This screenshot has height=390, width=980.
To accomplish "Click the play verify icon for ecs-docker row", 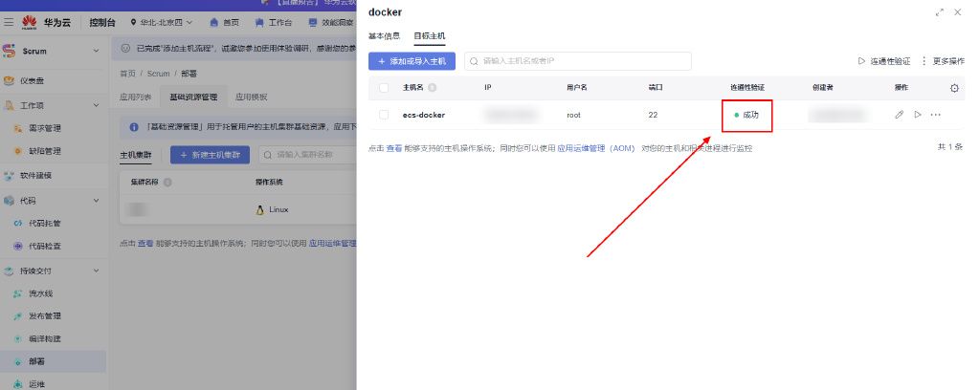I will click(918, 115).
